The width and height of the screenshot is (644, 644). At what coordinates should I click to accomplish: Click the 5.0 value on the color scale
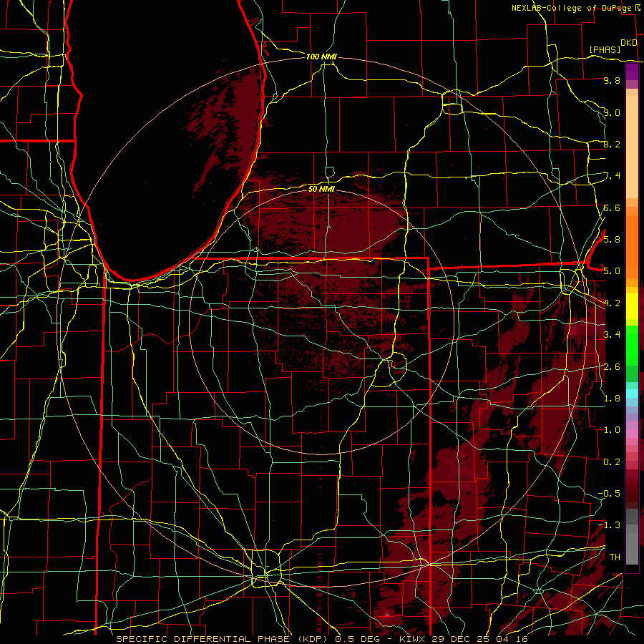pyautogui.click(x=612, y=271)
